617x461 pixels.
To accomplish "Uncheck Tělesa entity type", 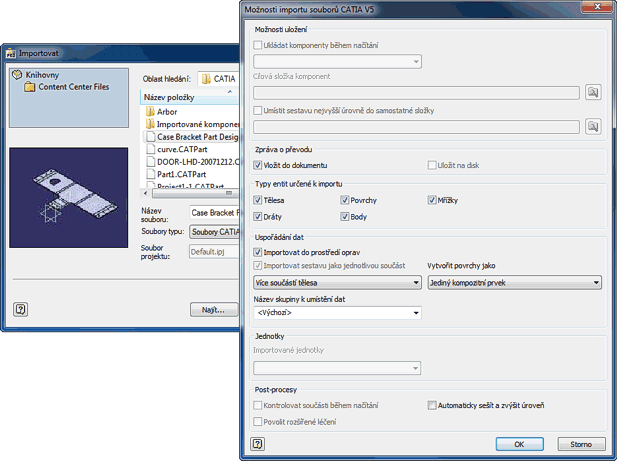I will [x=258, y=200].
